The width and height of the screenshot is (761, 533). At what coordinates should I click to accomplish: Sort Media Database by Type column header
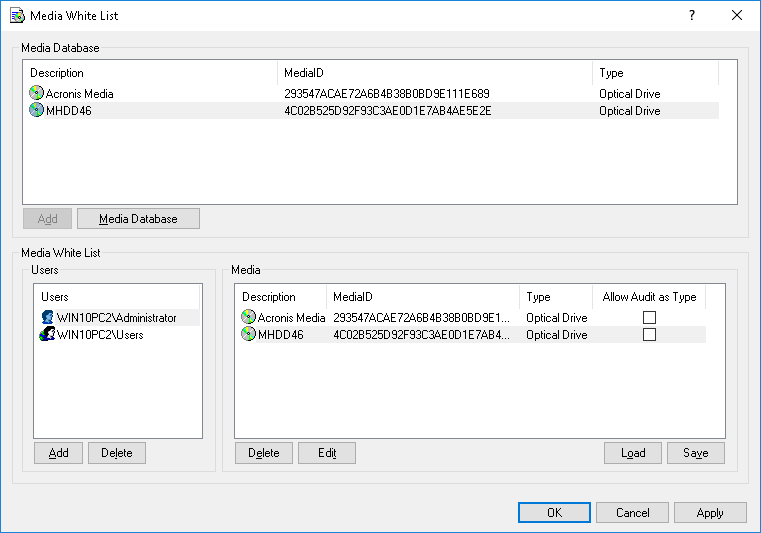click(x=654, y=73)
